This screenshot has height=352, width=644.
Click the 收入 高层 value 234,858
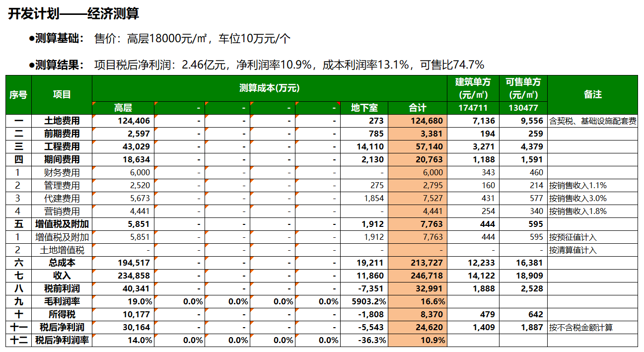tap(123, 276)
